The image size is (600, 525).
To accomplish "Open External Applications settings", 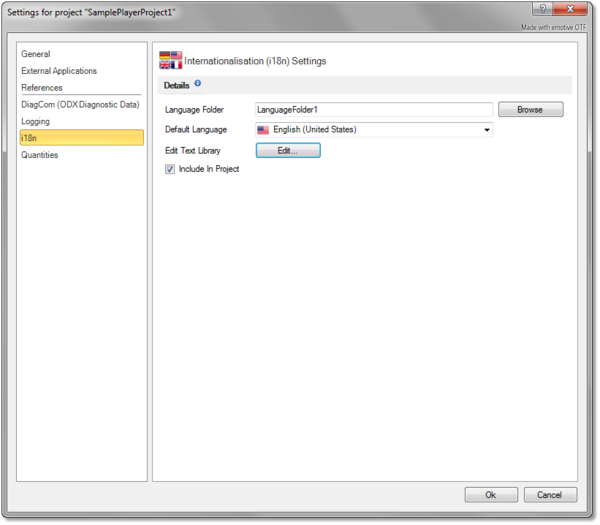I will [x=59, y=71].
